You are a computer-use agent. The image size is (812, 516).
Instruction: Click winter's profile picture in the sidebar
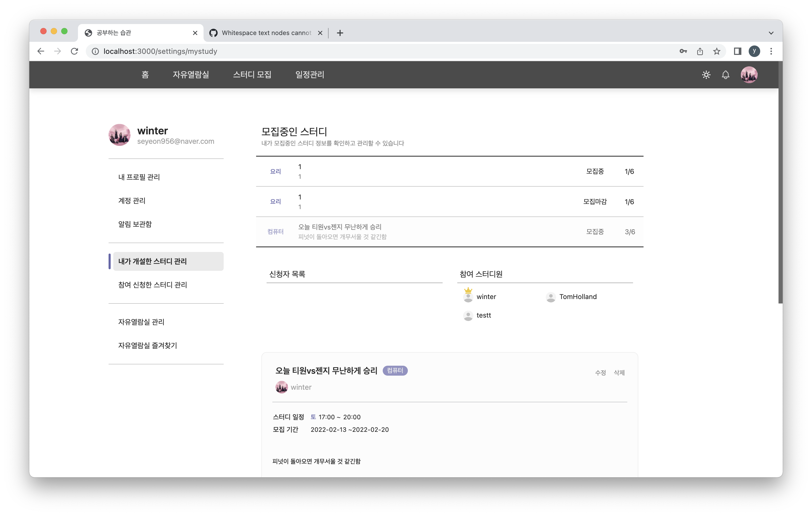[x=119, y=135]
